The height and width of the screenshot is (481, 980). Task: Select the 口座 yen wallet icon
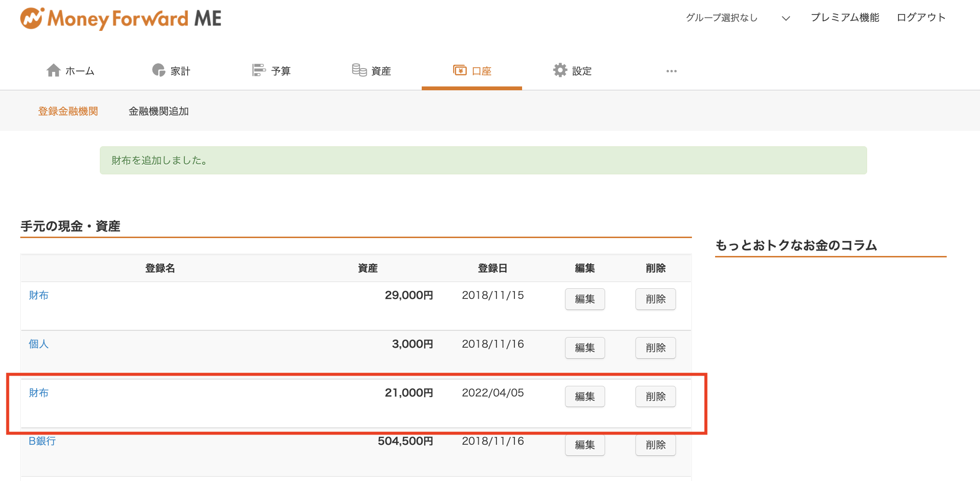point(460,71)
